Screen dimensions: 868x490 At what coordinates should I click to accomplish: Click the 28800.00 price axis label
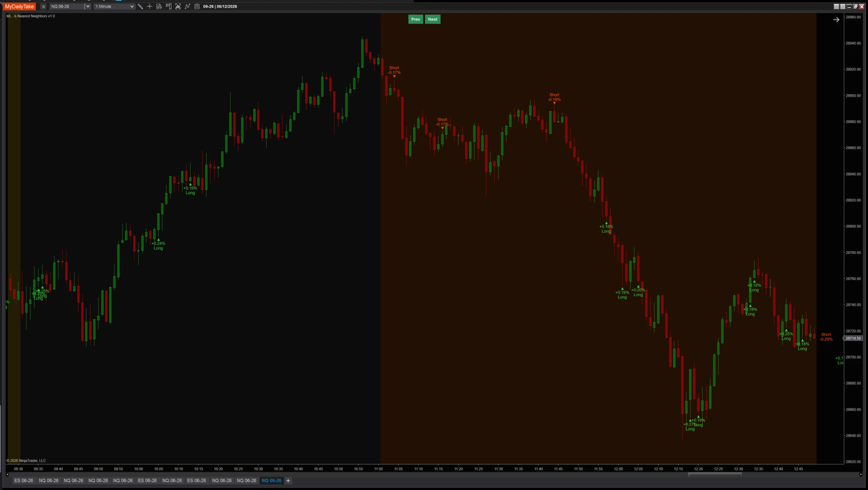click(x=853, y=226)
